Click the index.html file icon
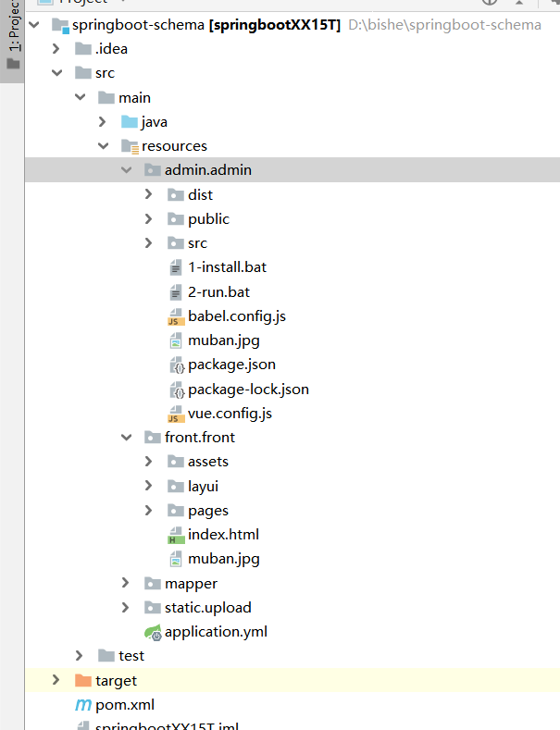560x730 pixels. point(176,535)
